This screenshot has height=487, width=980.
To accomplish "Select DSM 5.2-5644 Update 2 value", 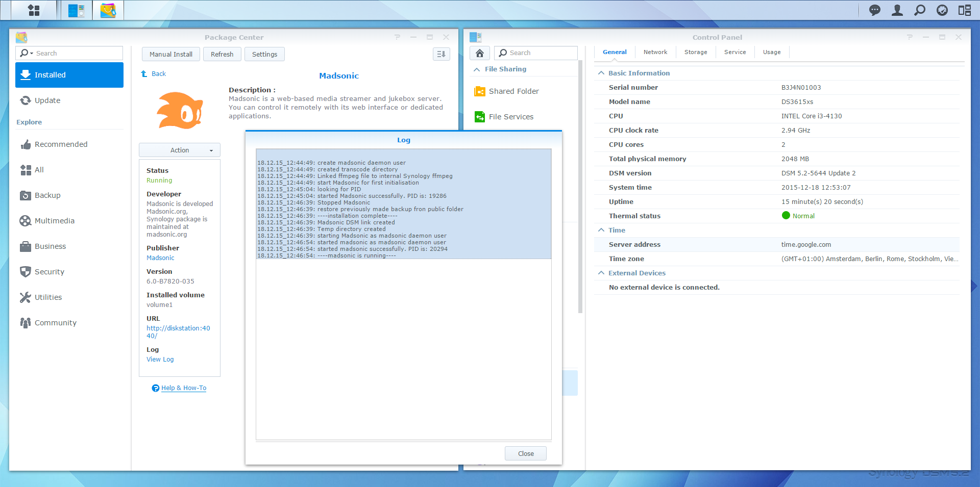I will pyautogui.click(x=818, y=173).
